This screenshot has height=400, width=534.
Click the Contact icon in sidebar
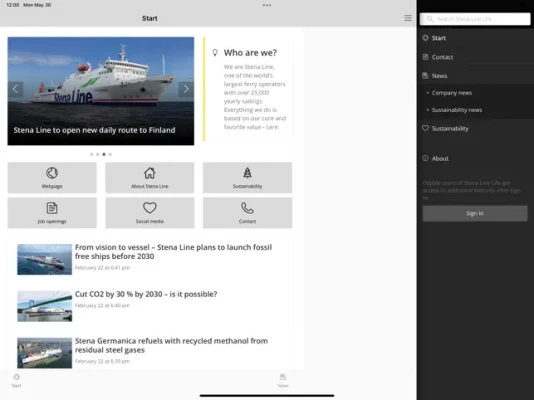pos(425,57)
